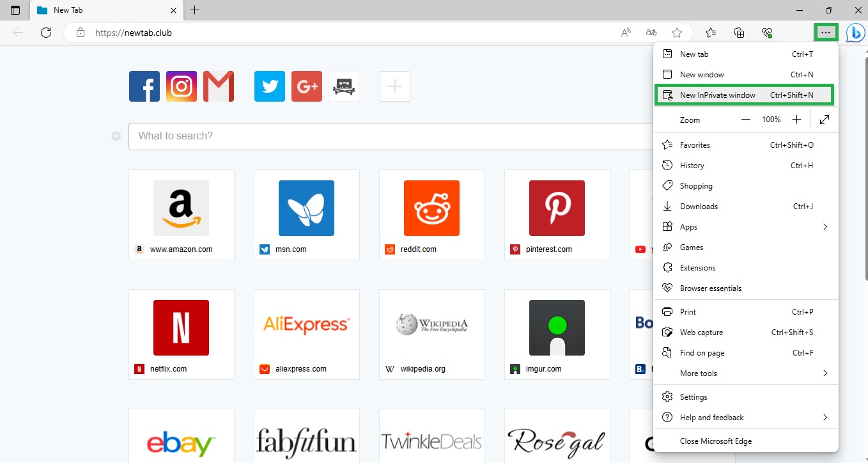Viewport: 868px width, 463px height.
Task: Open the pinterest.com tile
Action: tap(557, 215)
